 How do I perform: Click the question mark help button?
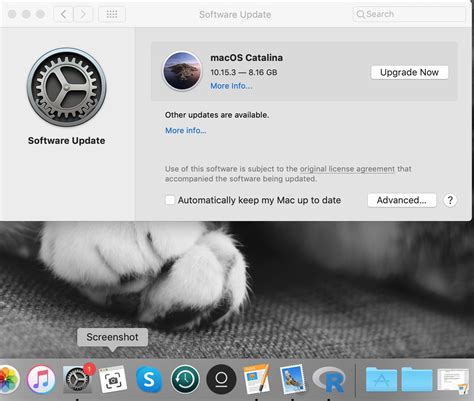[450, 200]
